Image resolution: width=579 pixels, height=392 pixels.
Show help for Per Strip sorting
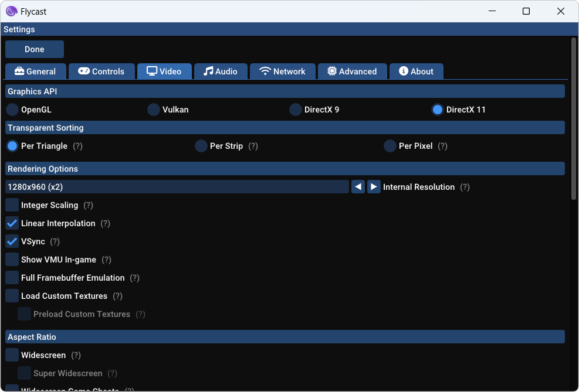coord(253,146)
